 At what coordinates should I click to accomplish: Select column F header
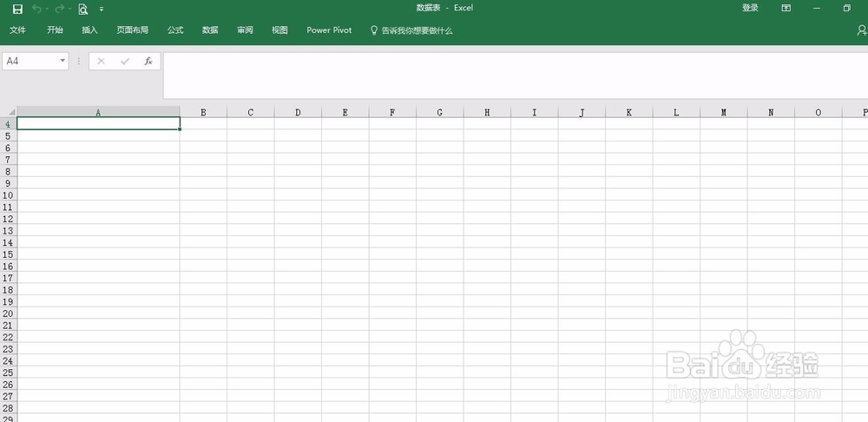coord(392,112)
